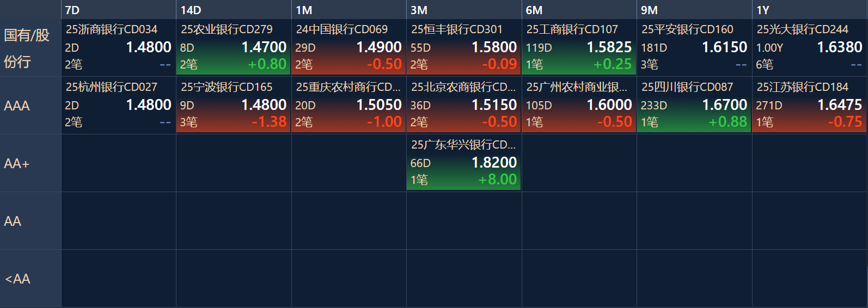
Task: Open the 25广州农村商业银行 quote cell
Action: (x=579, y=105)
